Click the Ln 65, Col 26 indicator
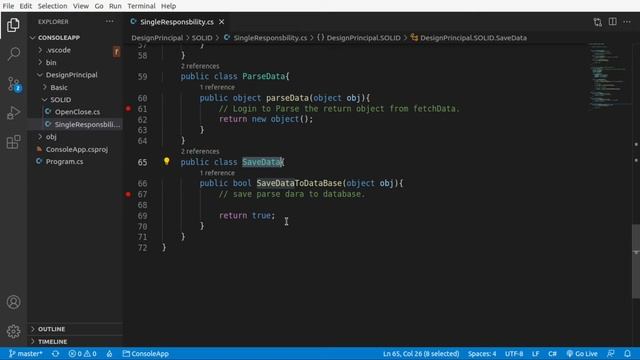This screenshot has height=360, width=640. [x=421, y=353]
